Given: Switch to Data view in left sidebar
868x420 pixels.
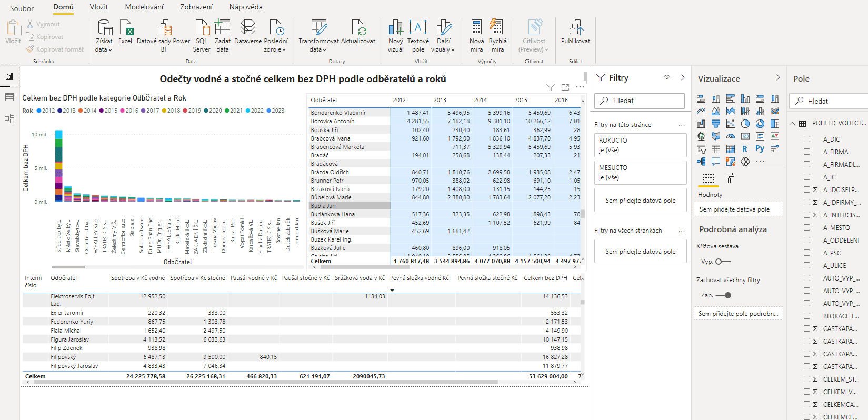Looking at the screenshot, I should [9, 97].
